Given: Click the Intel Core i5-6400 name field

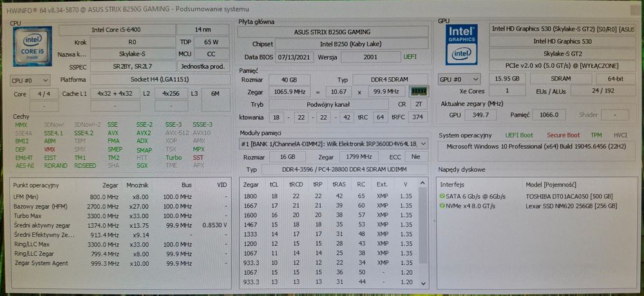Looking at the screenshot, I should [x=117, y=30].
